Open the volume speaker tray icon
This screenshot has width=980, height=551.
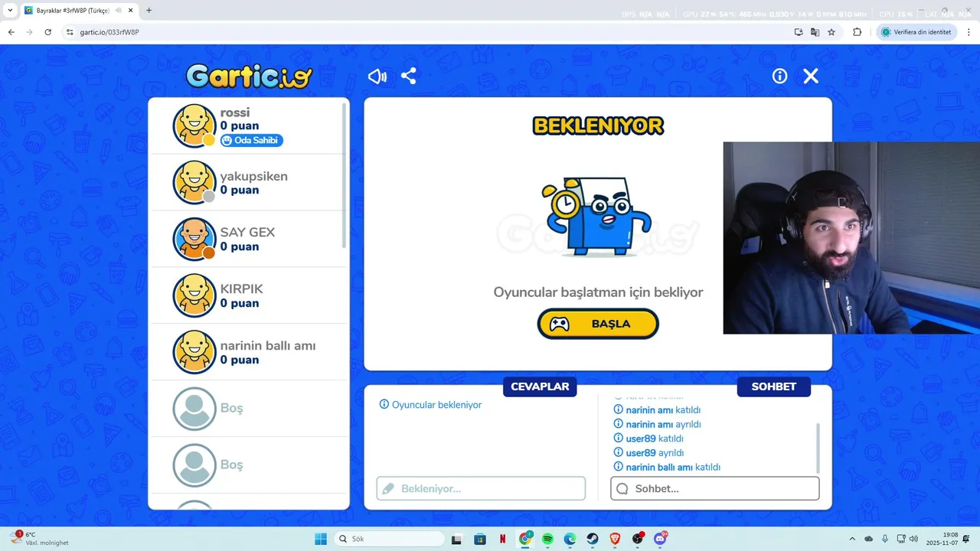913,539
